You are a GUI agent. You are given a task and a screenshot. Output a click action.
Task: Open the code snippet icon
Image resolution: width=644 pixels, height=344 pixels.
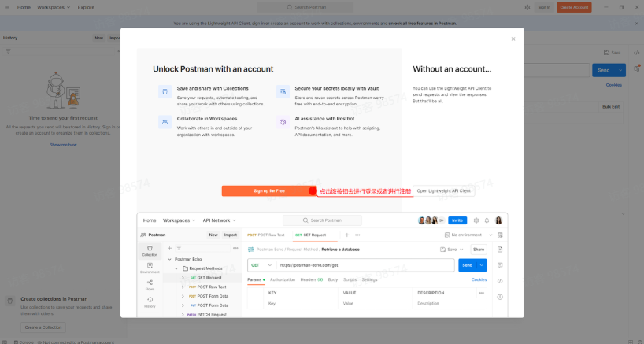pyautogui.click(x=636, y=53)
